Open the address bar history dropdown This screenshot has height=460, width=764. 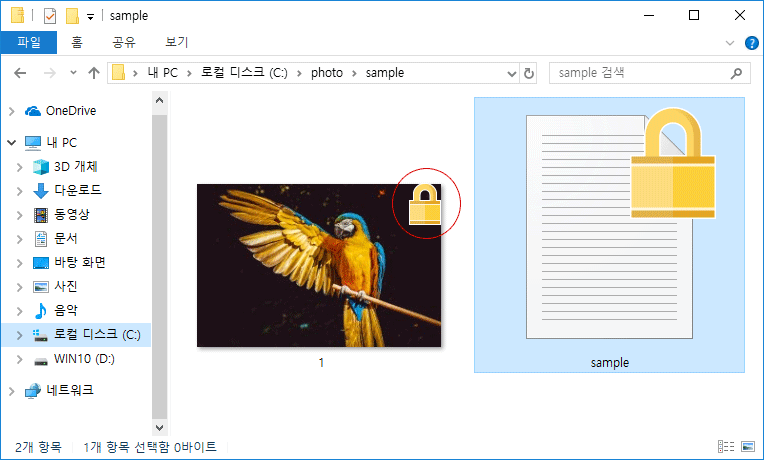pyautogui.click(x=512, y=74)
